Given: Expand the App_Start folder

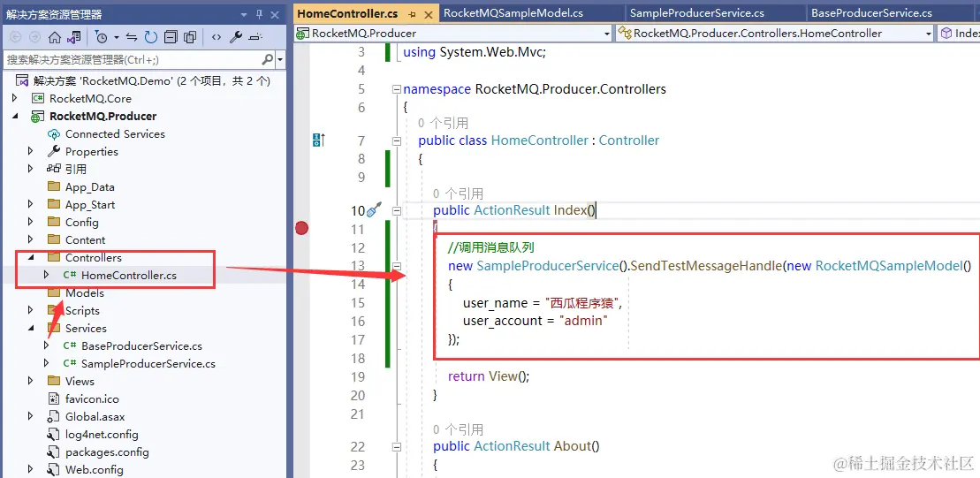Looking at the screenshot, I should pyautogui.click(x=31, y=204).
